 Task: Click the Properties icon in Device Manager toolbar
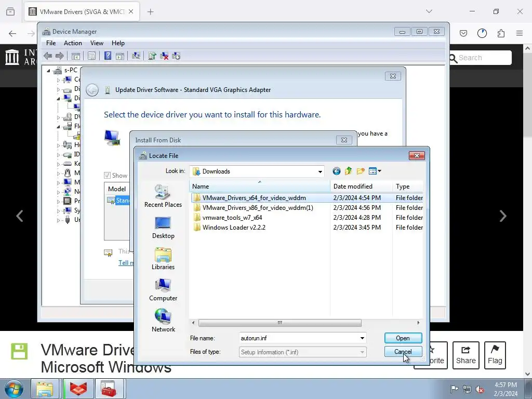(x=91, y=56)
